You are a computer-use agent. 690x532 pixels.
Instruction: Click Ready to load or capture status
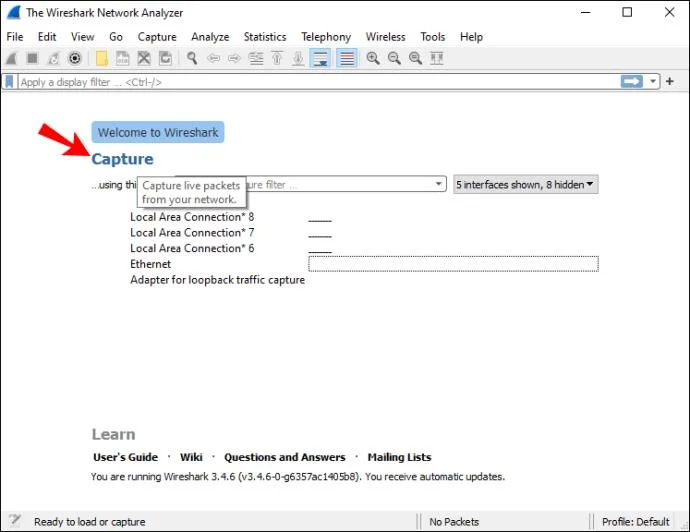point(90,522)
